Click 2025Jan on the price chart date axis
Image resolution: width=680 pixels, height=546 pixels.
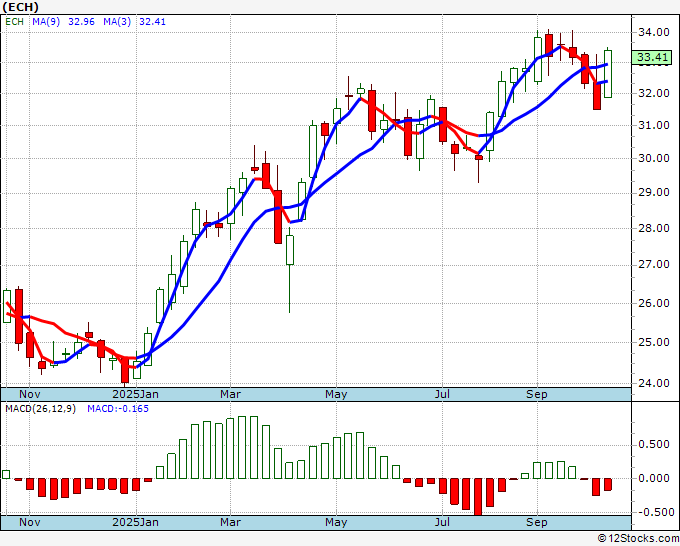click(x=135, y=394)
